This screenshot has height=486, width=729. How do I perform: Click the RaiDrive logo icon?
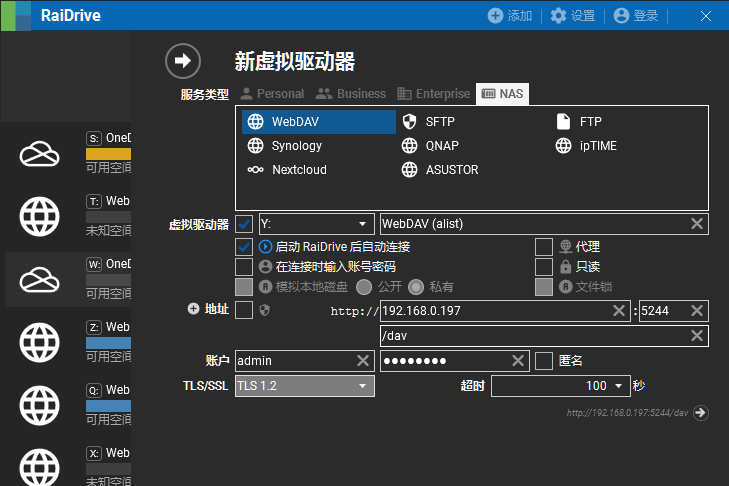16,15
